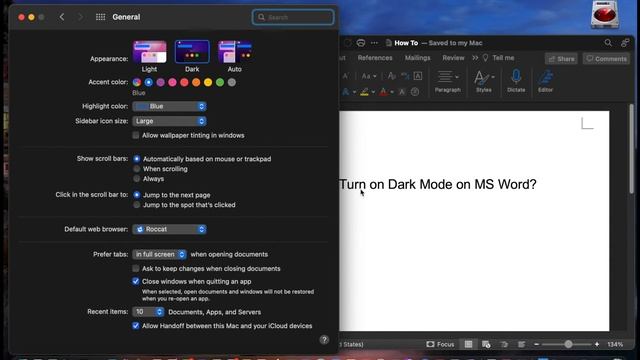Screen dimensions: 640x360
Task: Open the search magnifier in Word title bar
Action: (608, 43)
